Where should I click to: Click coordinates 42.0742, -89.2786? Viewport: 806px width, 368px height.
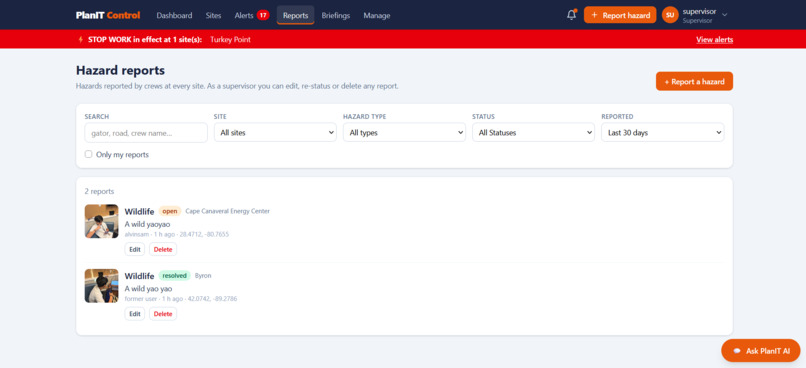(212, 299)
